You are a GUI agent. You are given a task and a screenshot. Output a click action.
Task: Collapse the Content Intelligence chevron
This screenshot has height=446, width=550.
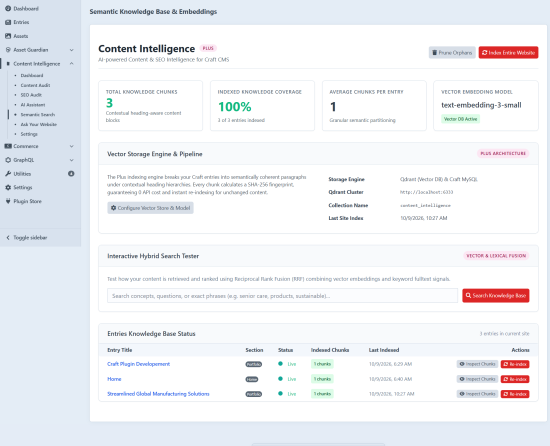click(72, 64)
